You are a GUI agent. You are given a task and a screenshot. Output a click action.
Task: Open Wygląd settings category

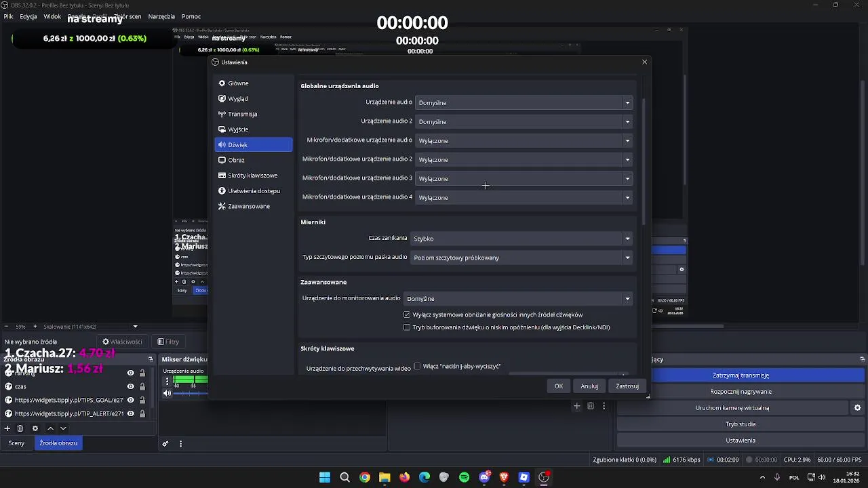[253, 99]
